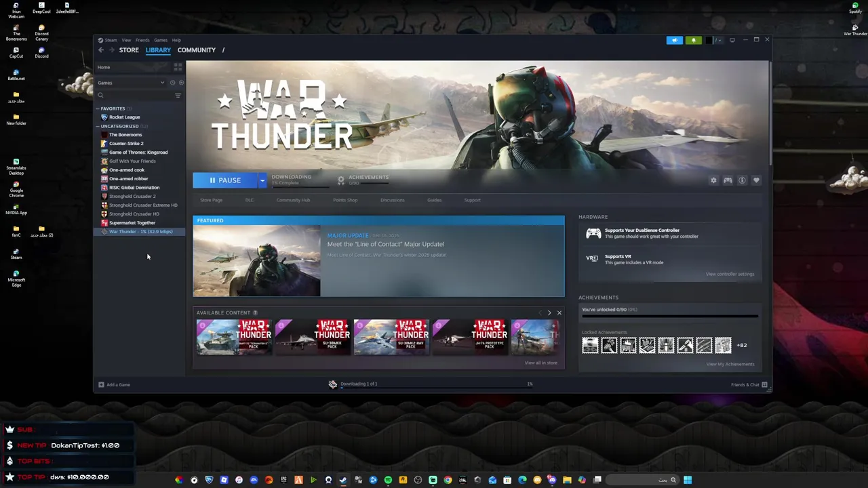Select Rocket League in favorites
The width and height of the screenshot is (868, 488).
coord(124,117)
